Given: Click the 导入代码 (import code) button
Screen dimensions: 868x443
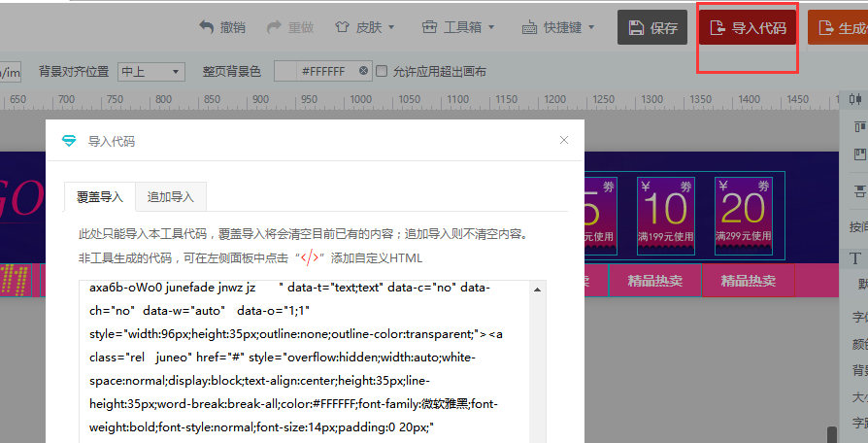Looking at the screenshot, I should (748, 28).
